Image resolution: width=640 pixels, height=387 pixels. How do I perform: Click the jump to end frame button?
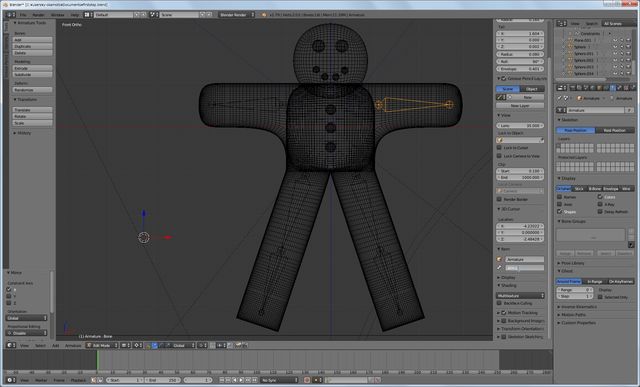(x=255, y=380)
